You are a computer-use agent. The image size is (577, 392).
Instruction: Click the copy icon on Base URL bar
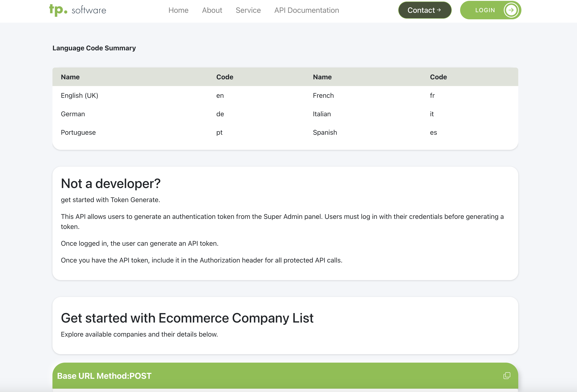pos(507,376)
